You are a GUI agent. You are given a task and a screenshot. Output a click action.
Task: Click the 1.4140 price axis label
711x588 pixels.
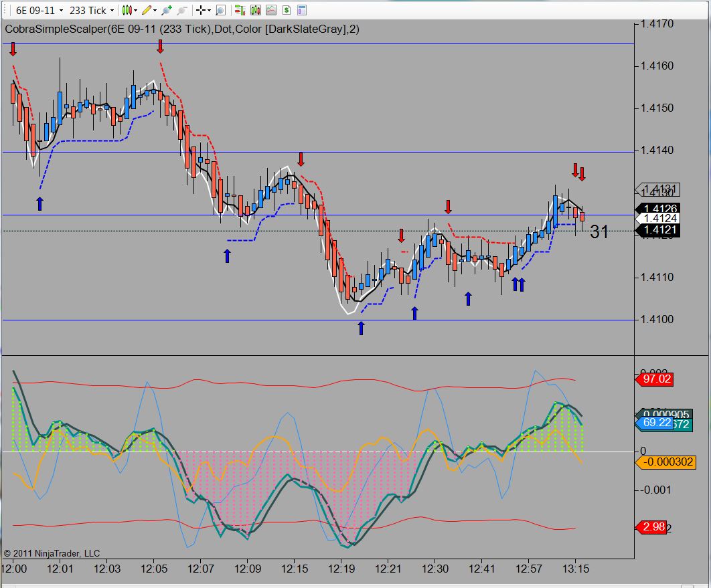[656, 151]
